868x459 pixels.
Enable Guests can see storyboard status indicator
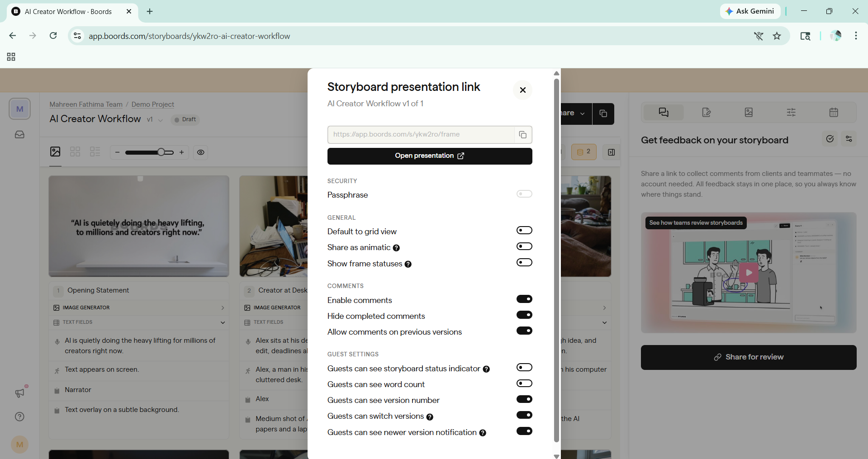524,367
